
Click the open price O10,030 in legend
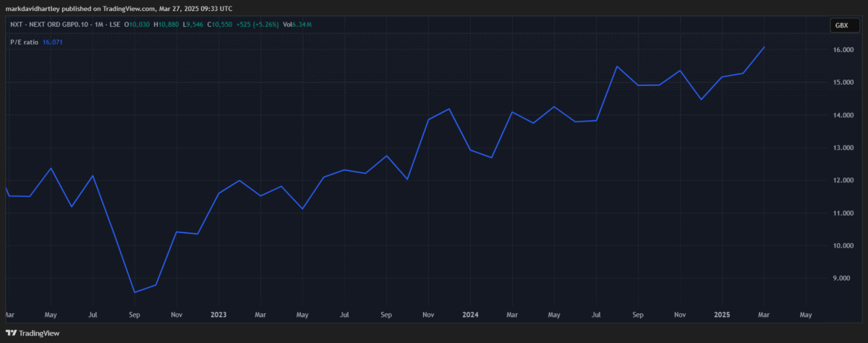coord(137,25)
